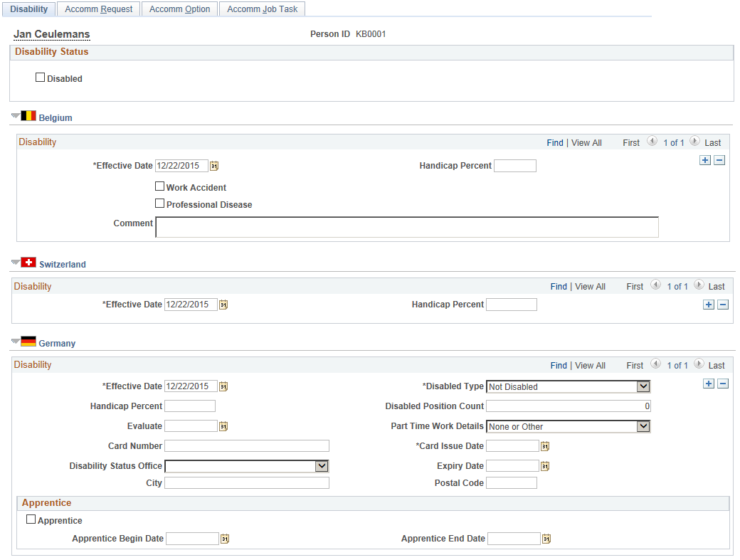Click the Find link in Belgium Disability
This screenshot has width=740, height=560.
coord(555,143)
